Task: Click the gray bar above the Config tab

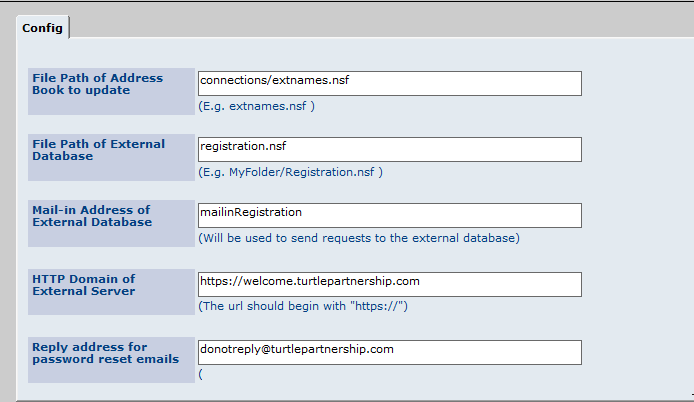Action: coord(347,7)
